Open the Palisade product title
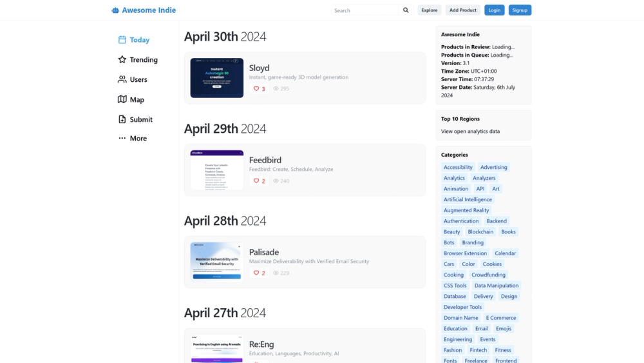644x363 pixels. [263, 252]
